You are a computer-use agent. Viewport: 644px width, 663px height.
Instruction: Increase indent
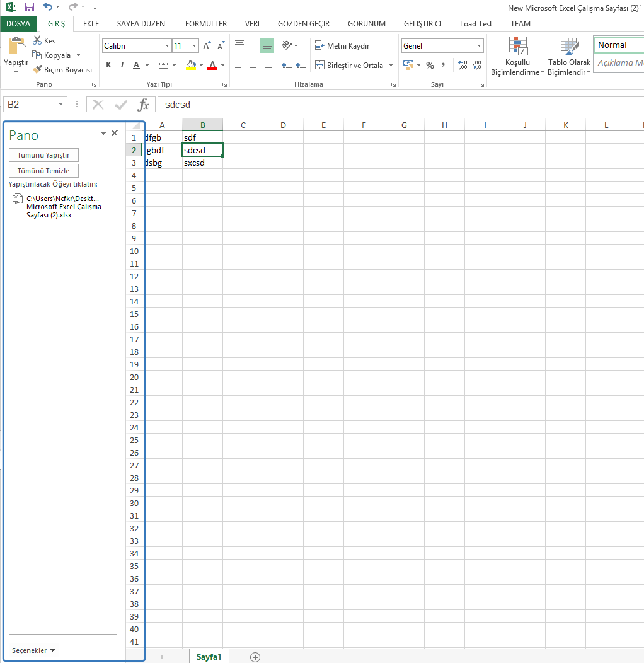(301, 65)
